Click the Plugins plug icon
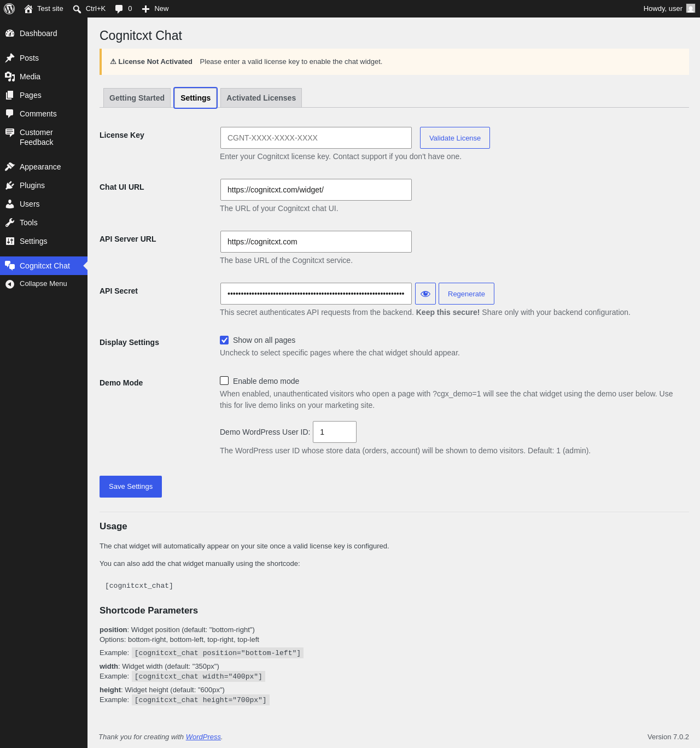Screen dimensions: 700x748 [x=10, y=185]
